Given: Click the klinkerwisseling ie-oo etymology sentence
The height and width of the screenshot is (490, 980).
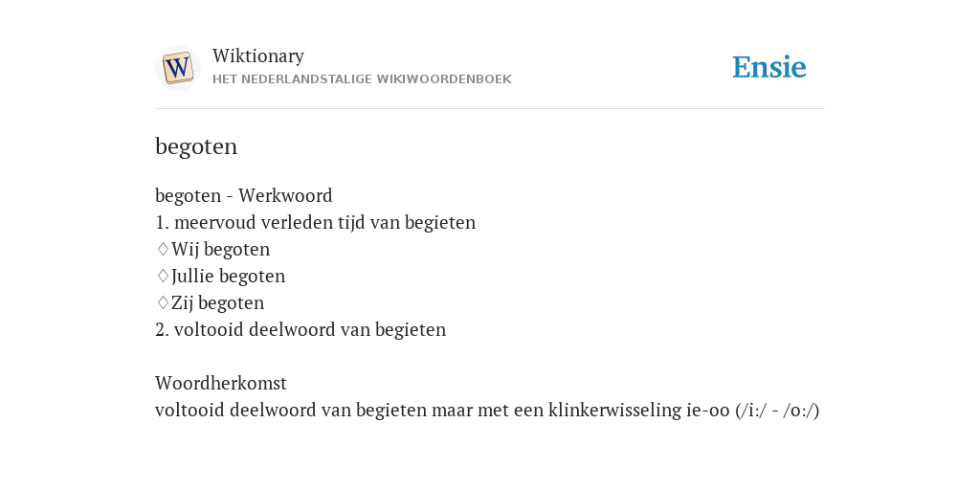Looking at the screenshot, I should point(487,411).
